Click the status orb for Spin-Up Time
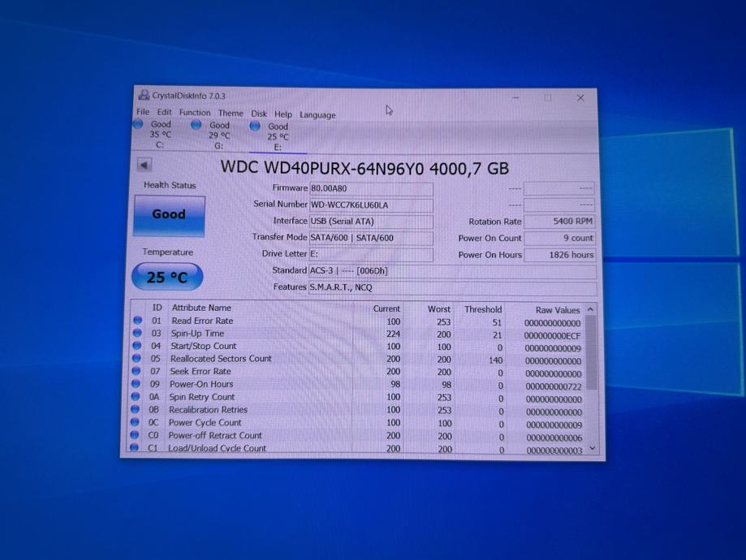 point(137,333)
